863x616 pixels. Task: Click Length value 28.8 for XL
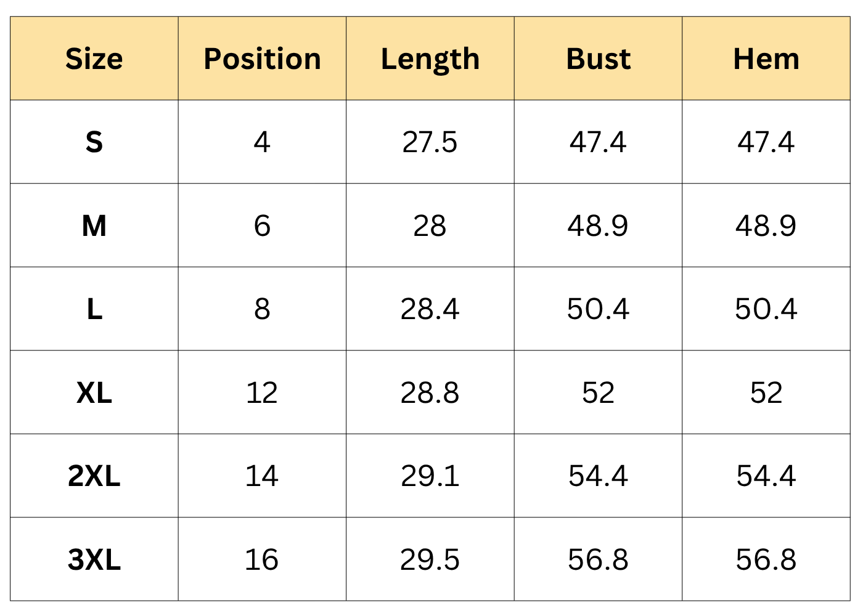pyautogui.click(x=430, y=392)
